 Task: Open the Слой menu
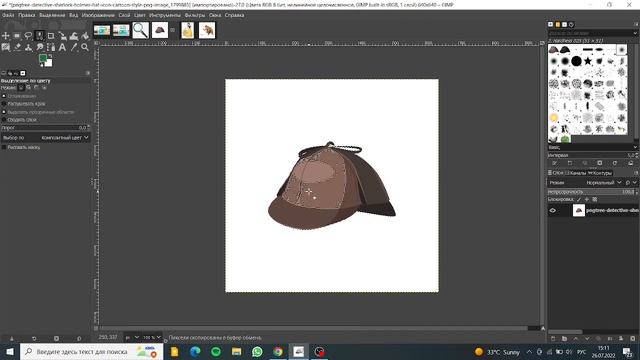124,15
